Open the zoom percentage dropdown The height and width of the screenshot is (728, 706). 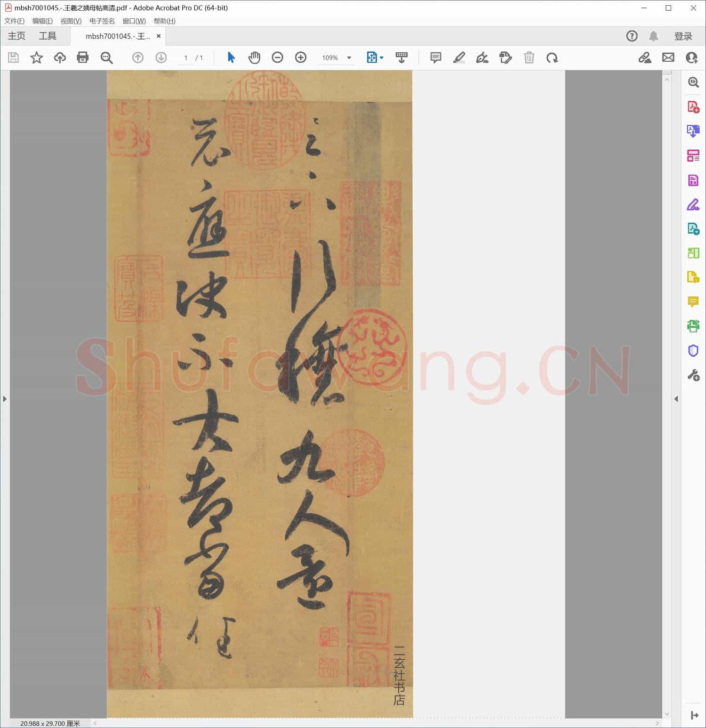point(349,57)
